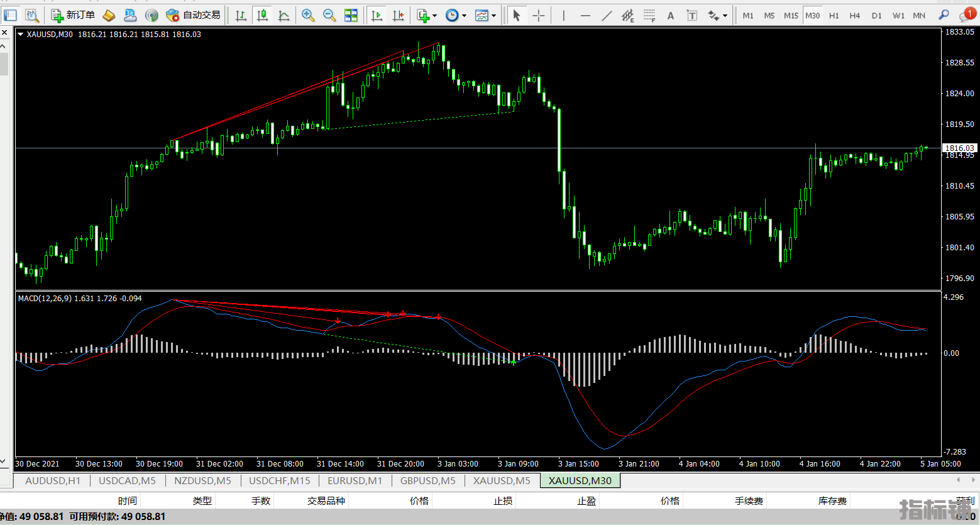Switch to the USDCHF,M15 chart tab

[x=280, y=481]
